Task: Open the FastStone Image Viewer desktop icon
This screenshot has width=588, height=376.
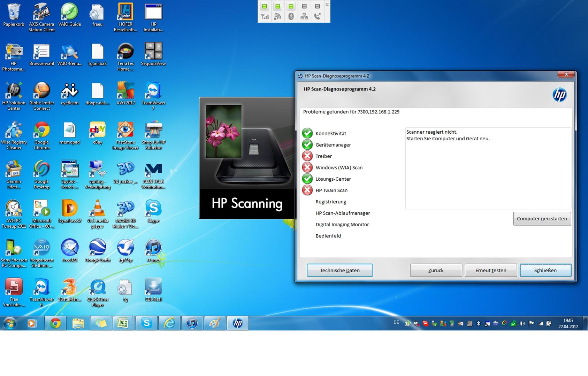Action: [x=125, y=131]
